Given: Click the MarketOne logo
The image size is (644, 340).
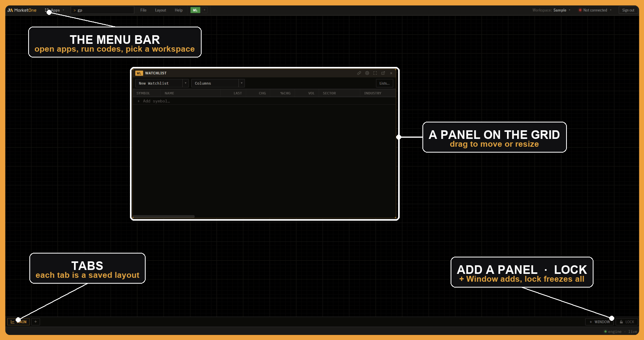Looking at the screenshot, I should tap(22, 10).
